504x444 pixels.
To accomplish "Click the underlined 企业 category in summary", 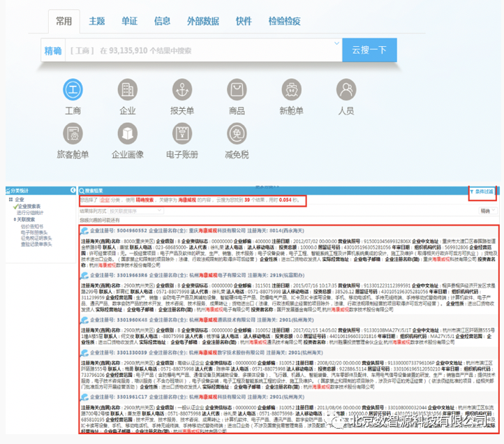I will [x=105, y=200].
